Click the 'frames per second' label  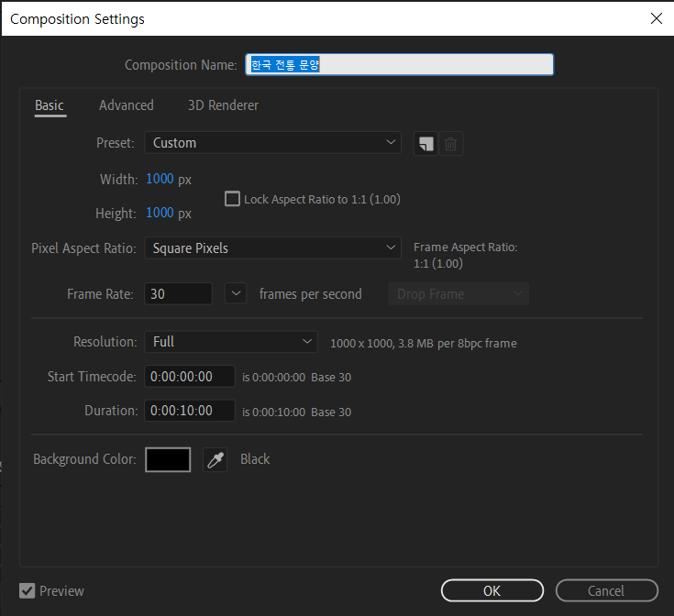pos(310,294)
